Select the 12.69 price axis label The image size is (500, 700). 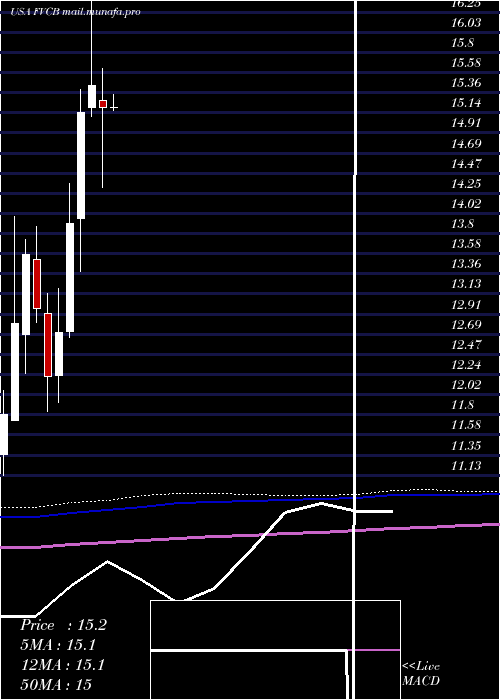[x=466, y=325]
